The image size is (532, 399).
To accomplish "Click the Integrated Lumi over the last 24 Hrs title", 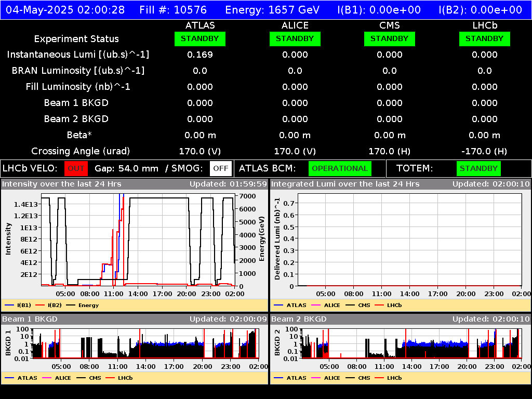I will point(345,184).
